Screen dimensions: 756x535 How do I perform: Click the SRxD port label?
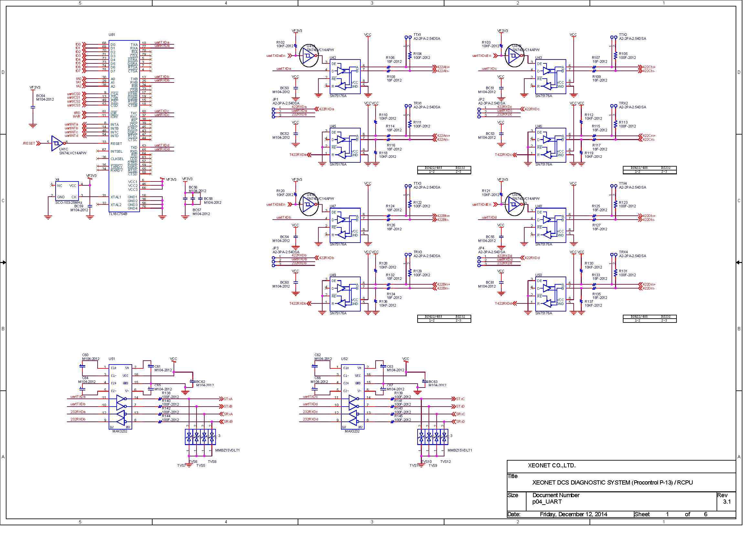coord(460,422)
